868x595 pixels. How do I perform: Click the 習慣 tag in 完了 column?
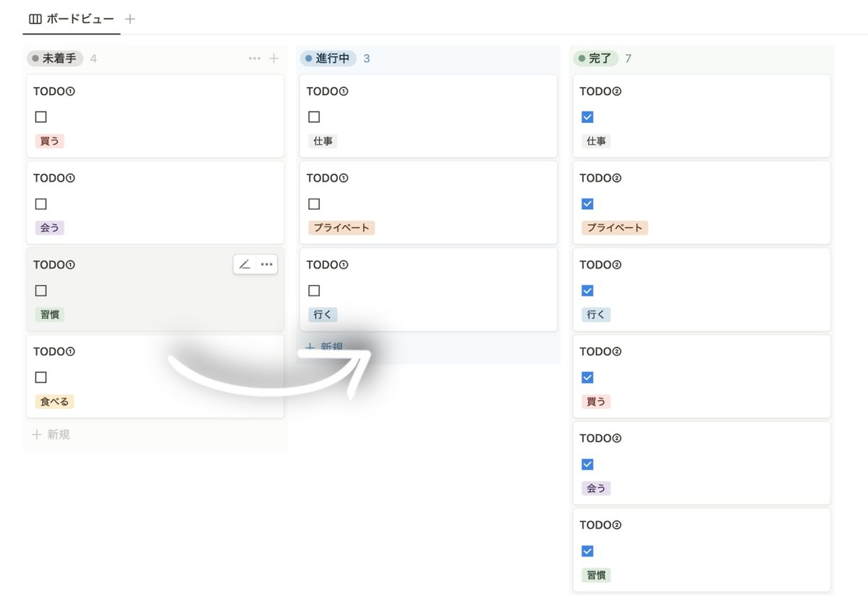(x=596, y=575)
